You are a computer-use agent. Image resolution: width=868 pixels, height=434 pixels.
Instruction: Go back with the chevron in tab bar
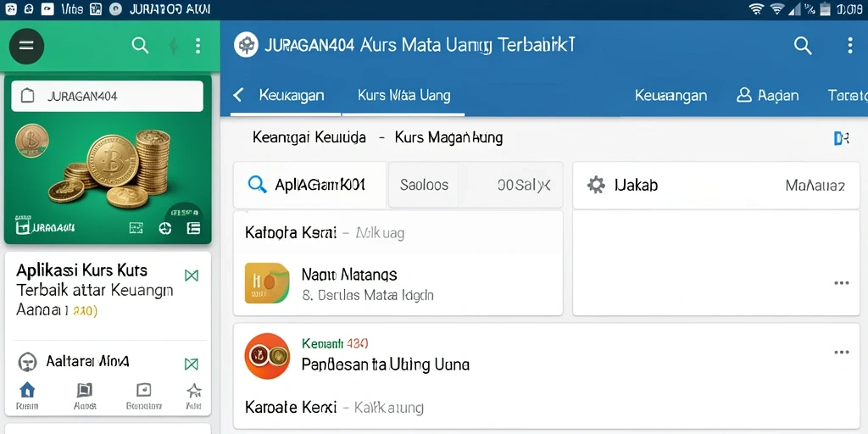coord(238,95)
